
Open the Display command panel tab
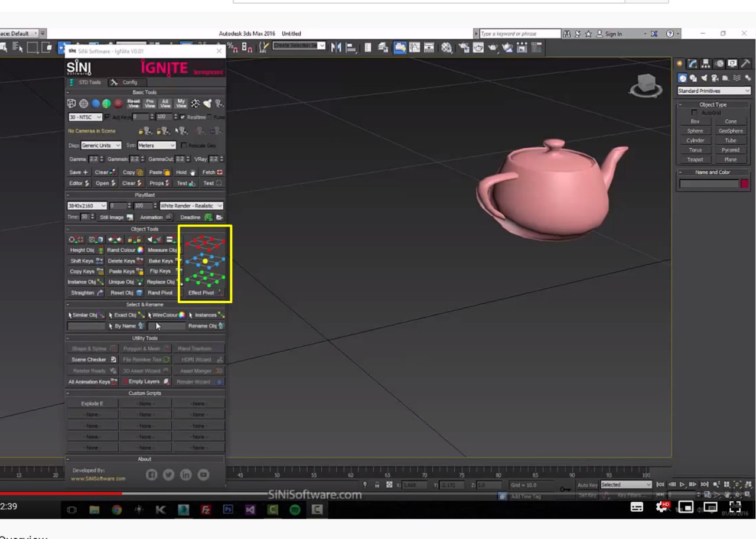pos(732,64)
